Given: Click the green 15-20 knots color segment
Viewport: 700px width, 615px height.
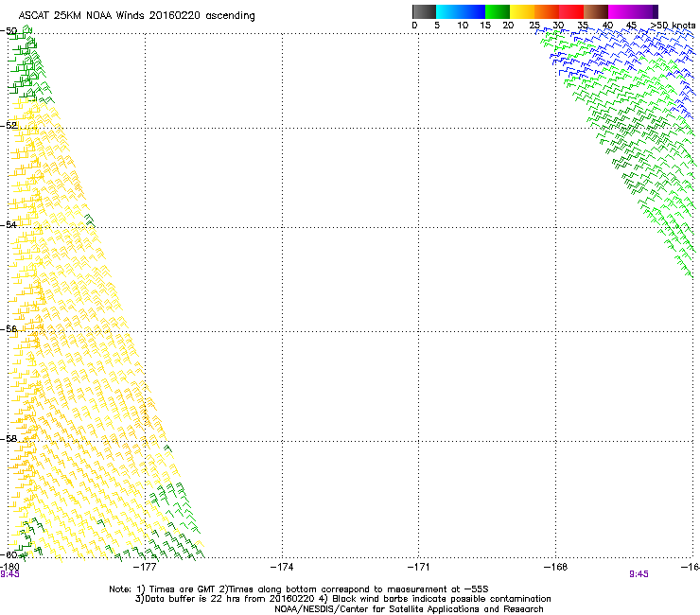Looking at the screenshot, I should (x=498, y=11).
